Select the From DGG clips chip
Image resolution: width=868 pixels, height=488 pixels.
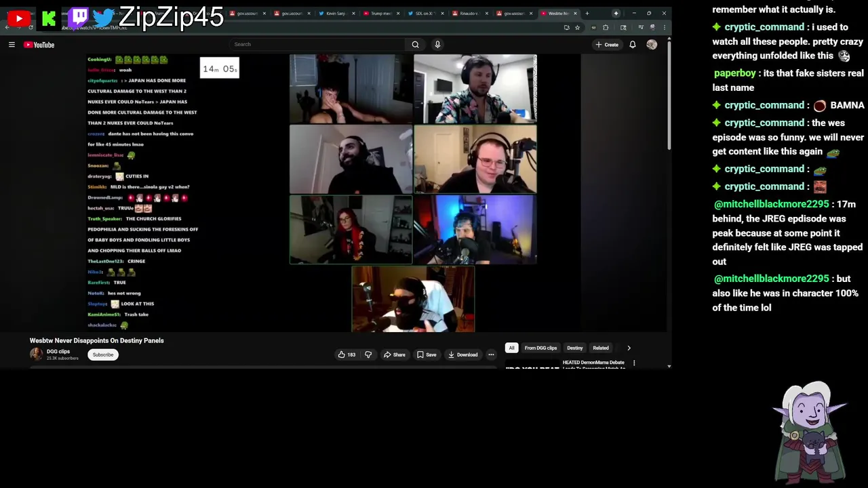point(540,348)
